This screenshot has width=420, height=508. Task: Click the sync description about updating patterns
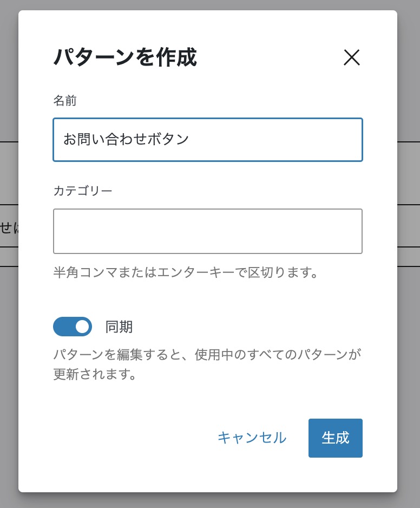(x=207, y=364)
